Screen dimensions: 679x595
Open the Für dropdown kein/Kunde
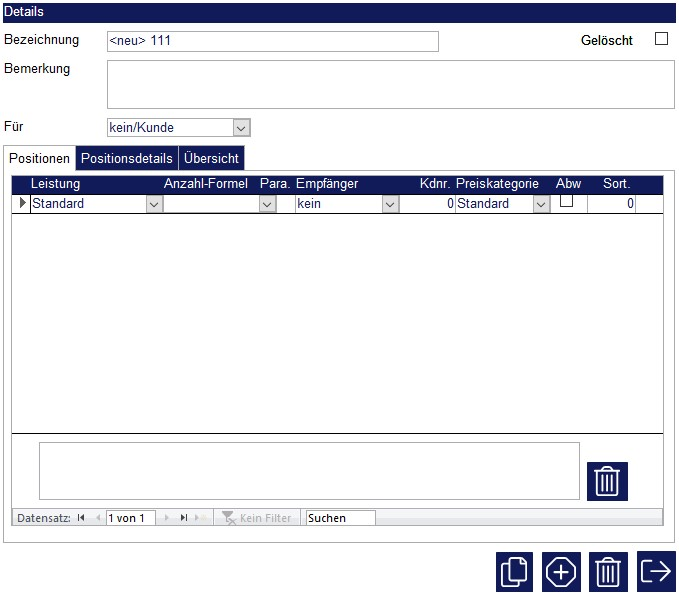(x=240, y=128)
